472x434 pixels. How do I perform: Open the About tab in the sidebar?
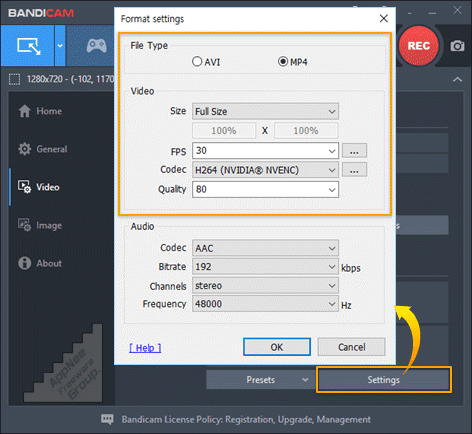click(49, 263)
